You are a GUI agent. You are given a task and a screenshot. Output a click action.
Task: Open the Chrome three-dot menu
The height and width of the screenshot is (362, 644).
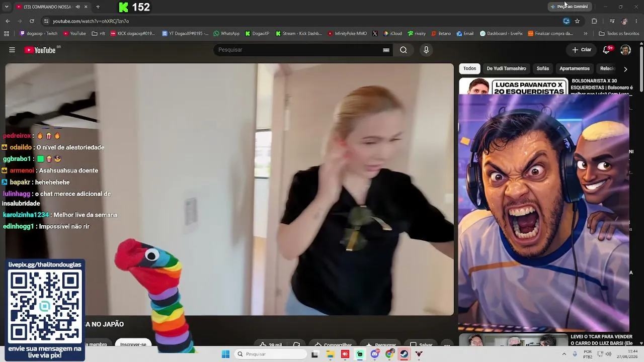tap(636, 21)
